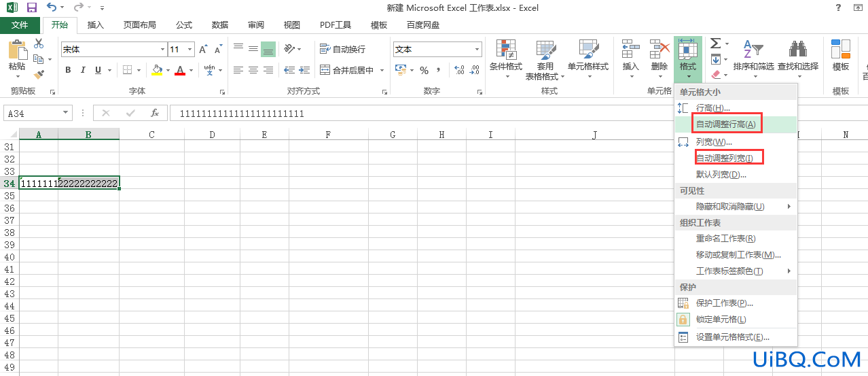Viewport: 868px width, 376px height.
Task: Click the Clear eraser icon
Action: tap(715, 75)
